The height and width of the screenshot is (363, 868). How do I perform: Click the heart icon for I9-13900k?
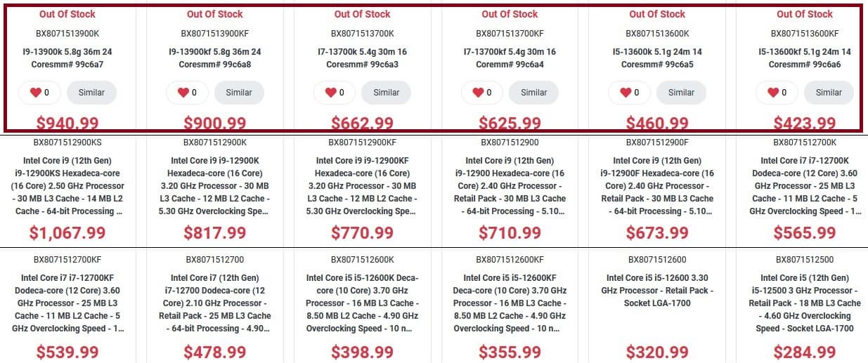pos(36,93)
